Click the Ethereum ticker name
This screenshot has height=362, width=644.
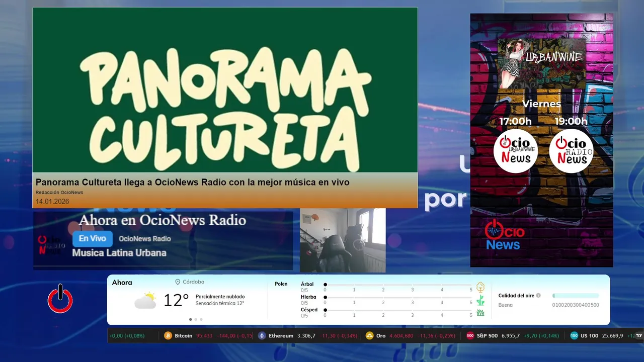pos(281,336)
